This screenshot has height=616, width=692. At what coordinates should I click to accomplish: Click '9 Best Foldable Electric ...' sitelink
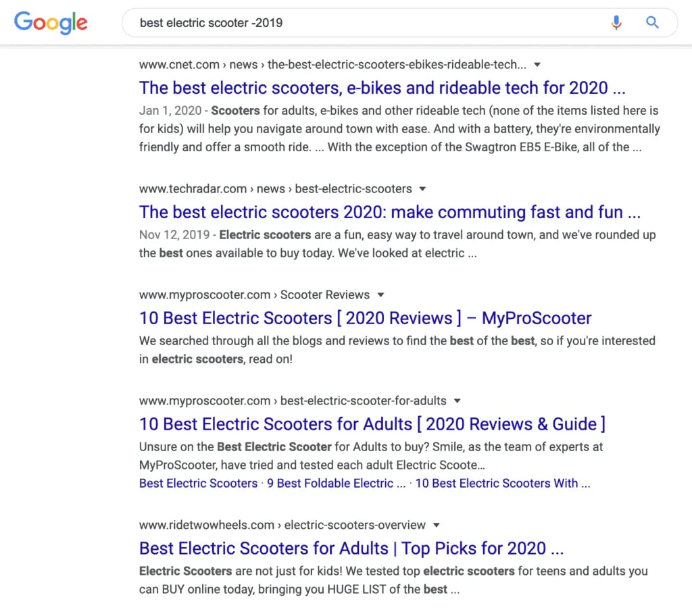pyautogui.click(x=337, y=484)
